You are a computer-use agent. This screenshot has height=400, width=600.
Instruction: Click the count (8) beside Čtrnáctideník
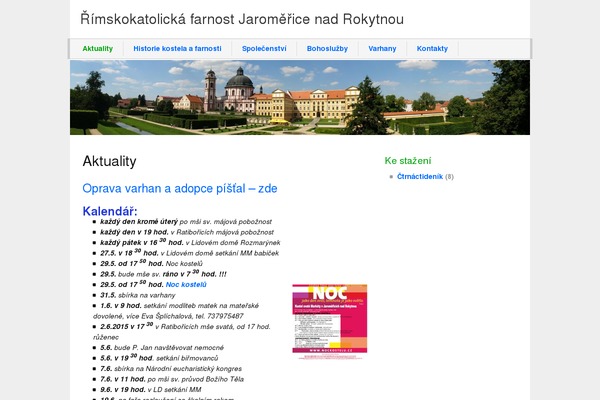pyautogui.click(x=449, y=176)
